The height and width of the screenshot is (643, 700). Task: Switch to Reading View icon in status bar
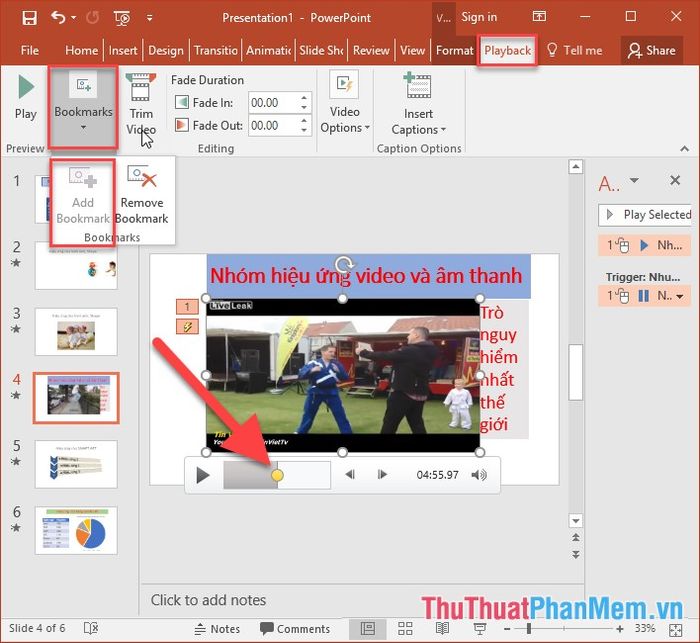pyautogui.click(x=442, y=629)
